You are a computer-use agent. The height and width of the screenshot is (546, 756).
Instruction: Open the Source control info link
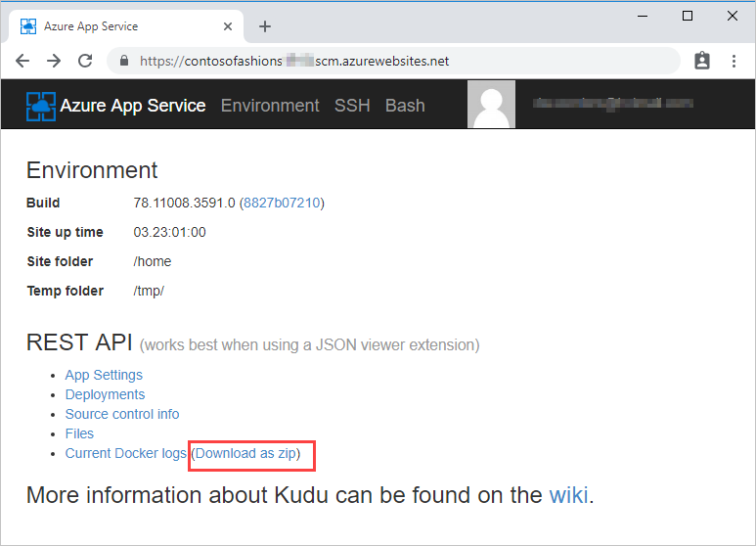point(122,414)
